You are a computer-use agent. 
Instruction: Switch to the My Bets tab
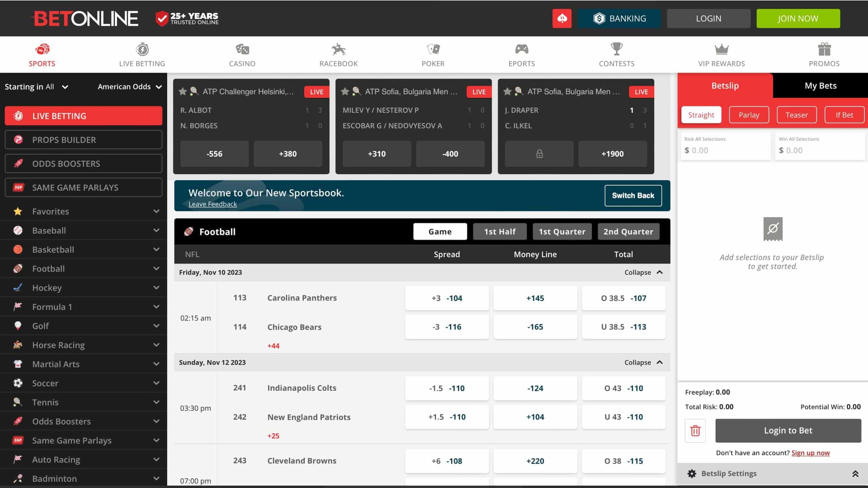tap(821, 85)
